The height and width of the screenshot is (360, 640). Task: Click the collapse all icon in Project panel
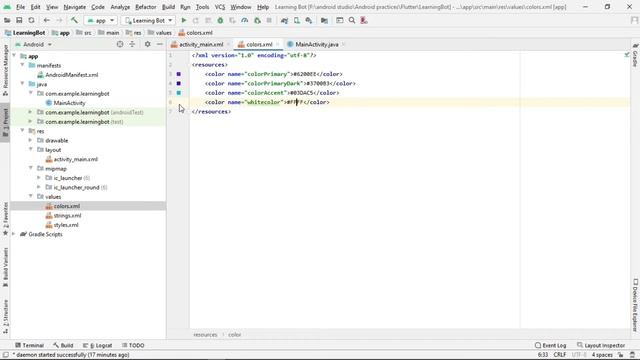(x=132, y=44)
